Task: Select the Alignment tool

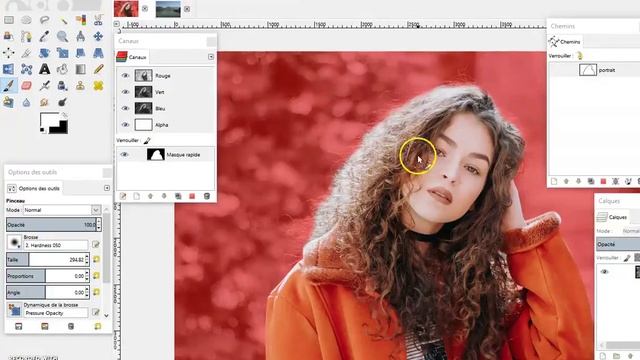Action: coord(9,53)
